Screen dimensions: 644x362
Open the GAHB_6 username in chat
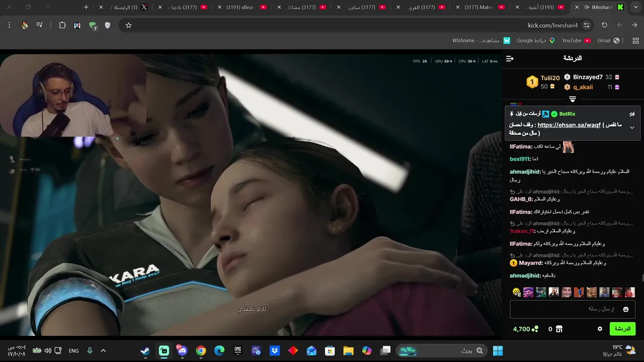(521, 199)
